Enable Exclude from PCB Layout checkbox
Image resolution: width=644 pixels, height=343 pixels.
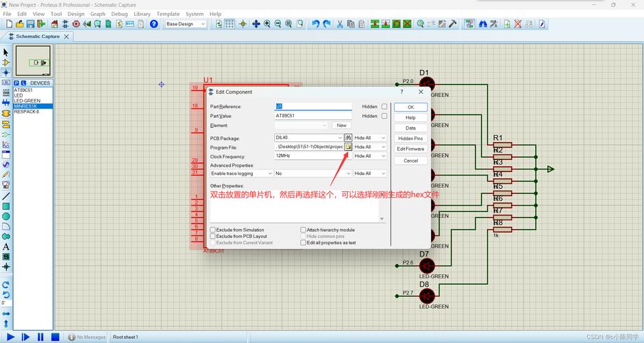[213, 237]
